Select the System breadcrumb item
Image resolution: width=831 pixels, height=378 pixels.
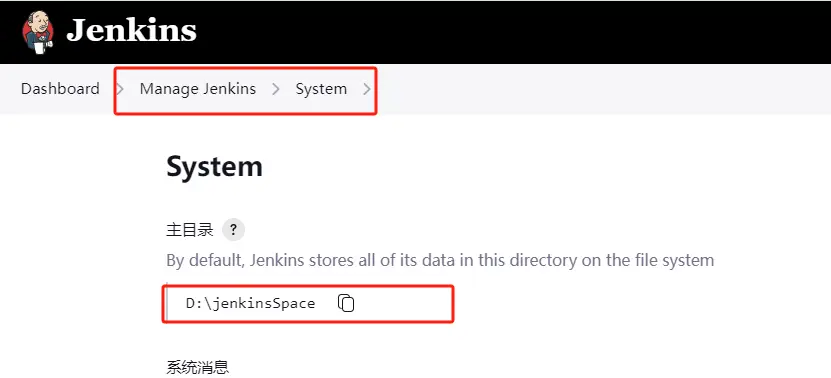click(x=321, y=89)
